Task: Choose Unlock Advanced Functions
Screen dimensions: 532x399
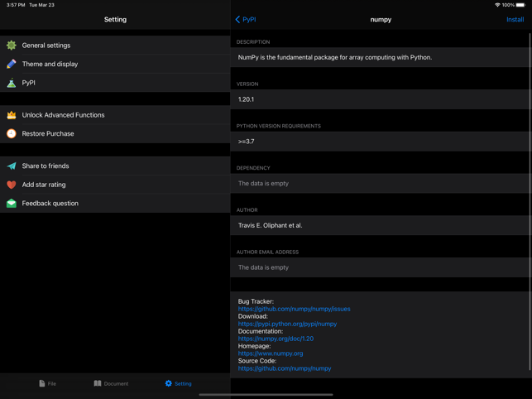Action: tap(115, 115)
